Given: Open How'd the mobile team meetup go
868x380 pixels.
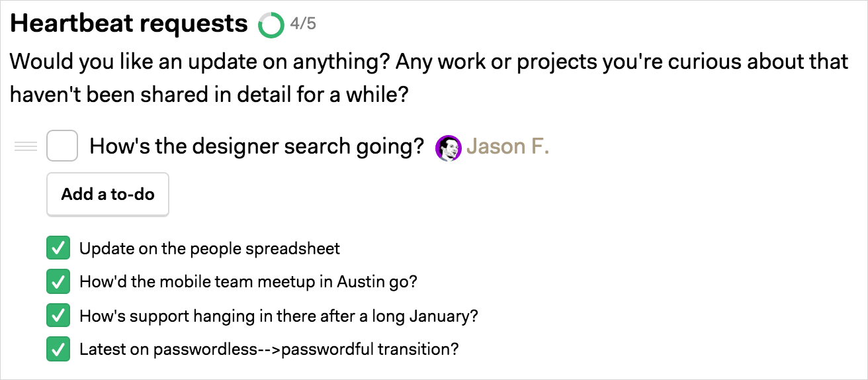Looking at the screenshot, I should pyautogui.click(x=248, y=282).
